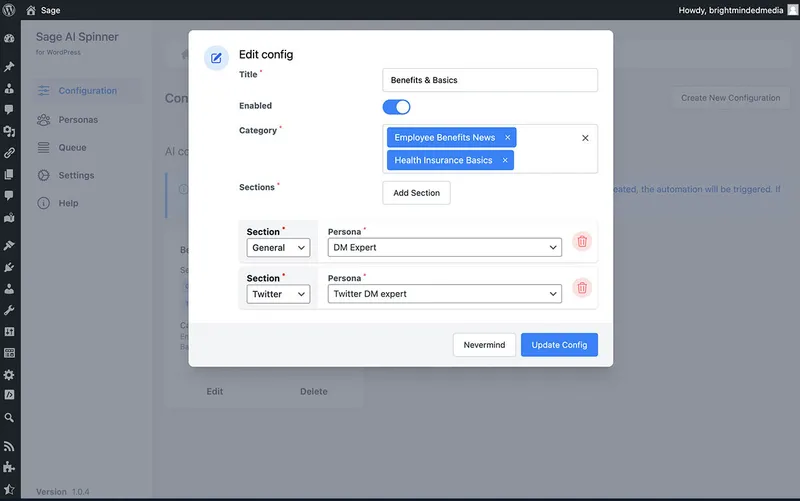The height and width of the screenshot is (501, 800).
Task: Open the puzzle piece icon
Action: click(9, 467)
